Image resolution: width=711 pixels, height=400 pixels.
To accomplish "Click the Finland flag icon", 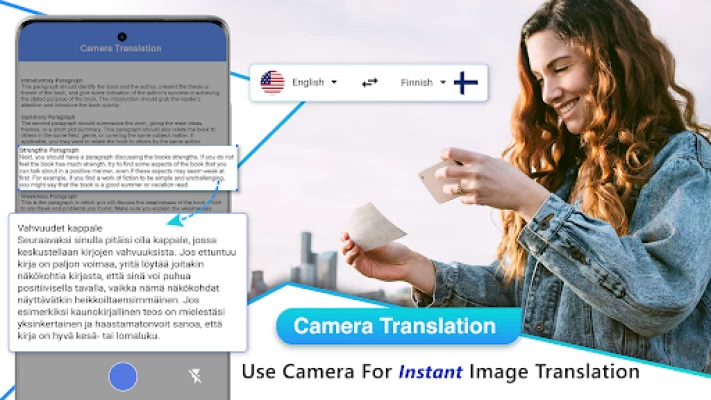I will (x=466, y=83).
